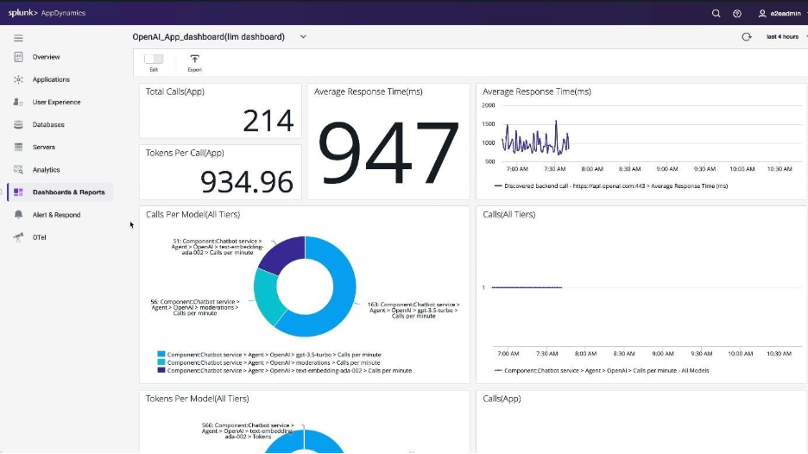Click the OTel telescope icon
This screenshot has width=808, height=454.
(19, 237)
